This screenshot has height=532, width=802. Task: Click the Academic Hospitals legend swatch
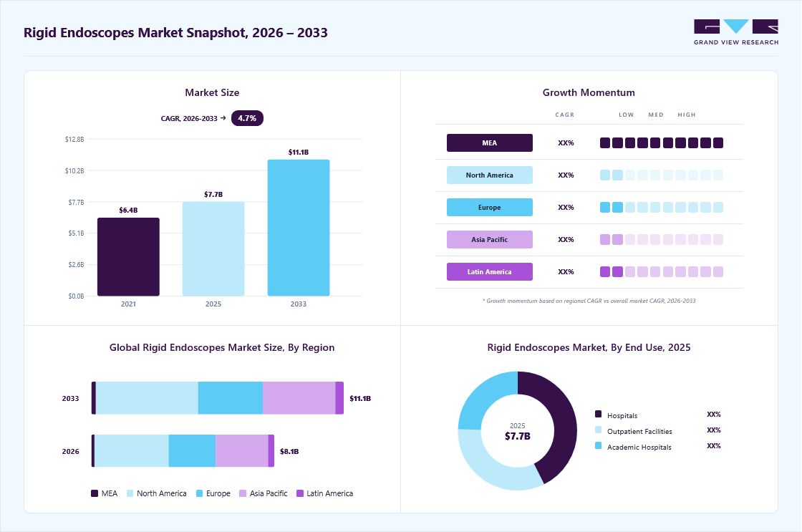pos(599,445)
